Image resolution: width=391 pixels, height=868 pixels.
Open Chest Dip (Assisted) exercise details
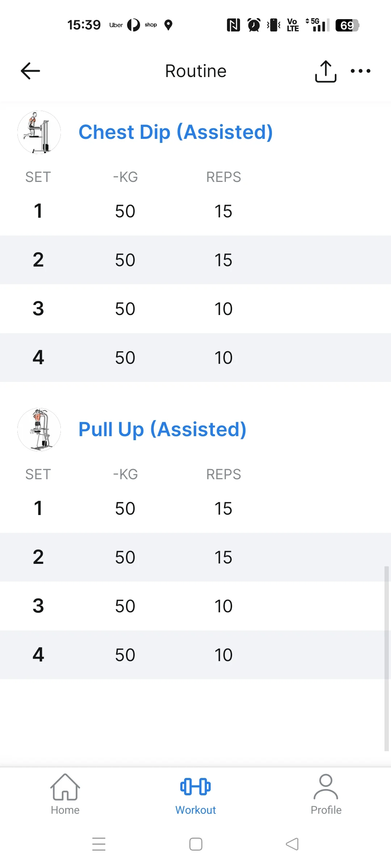coord(176,132)
